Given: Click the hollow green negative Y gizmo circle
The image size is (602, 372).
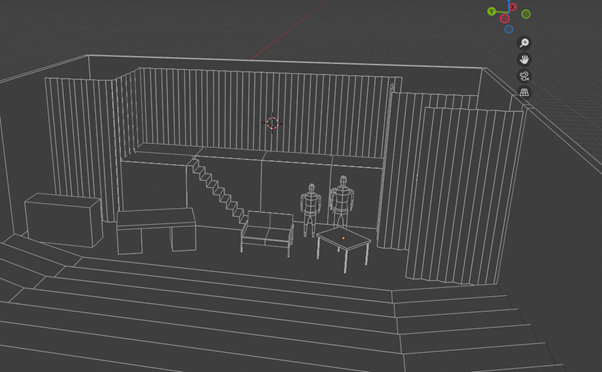Looking at the screenshot, I should pyautogui.click(x=526, y=14).
